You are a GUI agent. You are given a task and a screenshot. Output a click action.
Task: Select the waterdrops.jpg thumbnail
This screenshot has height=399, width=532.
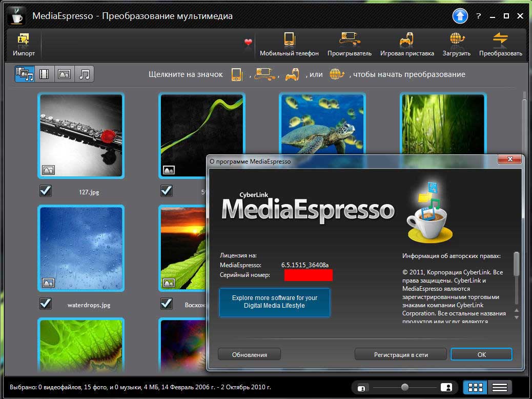coord(81,248)
